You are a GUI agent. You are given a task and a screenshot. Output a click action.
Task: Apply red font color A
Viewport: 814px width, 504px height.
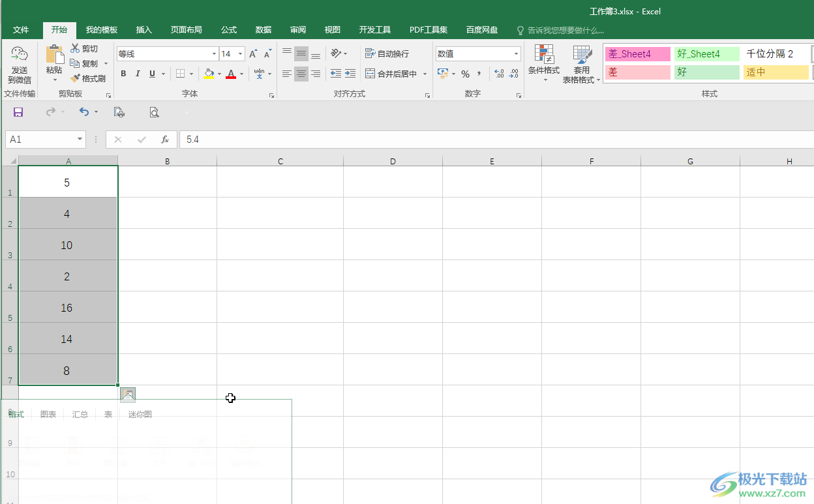pyautogui.click(x=231, y=74)
